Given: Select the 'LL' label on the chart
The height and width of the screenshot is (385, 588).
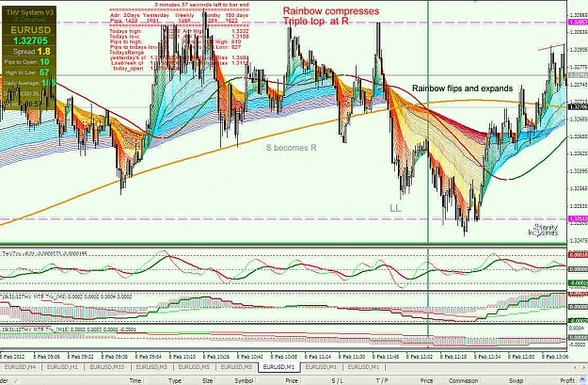Looking at the screenshot, I should [395, 208].
